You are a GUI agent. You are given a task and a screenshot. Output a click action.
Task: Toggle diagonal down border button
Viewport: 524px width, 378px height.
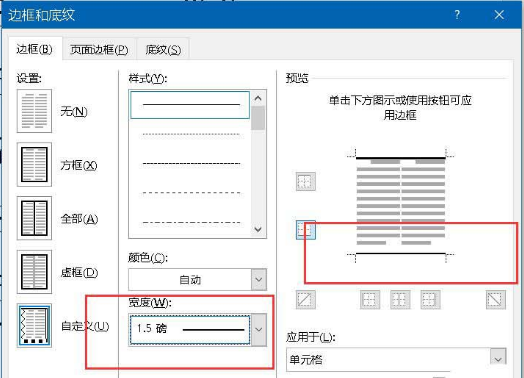pyautogui.click(x=495, y=299)
